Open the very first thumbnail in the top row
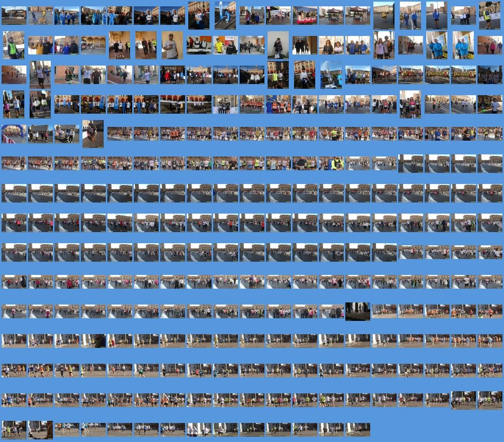Viewport: 504px width, 442px height. pyautogui.click(x=14, y=16)
